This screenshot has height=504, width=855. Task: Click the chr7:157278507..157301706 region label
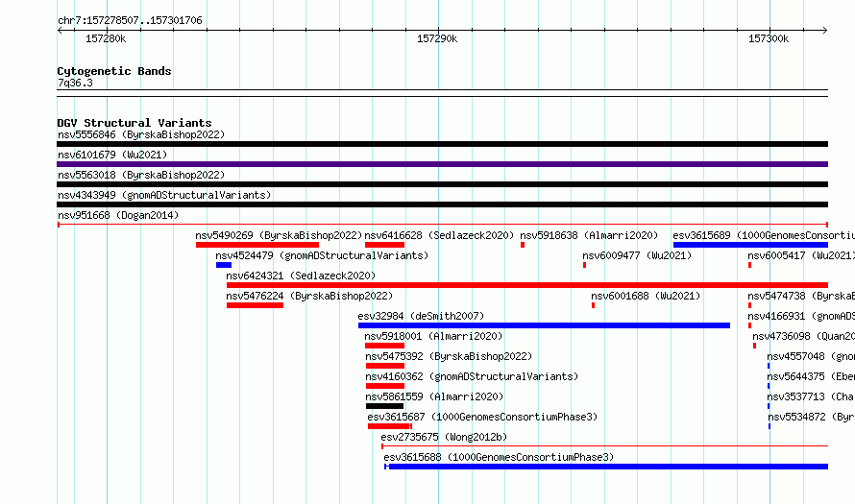[130, 21]
